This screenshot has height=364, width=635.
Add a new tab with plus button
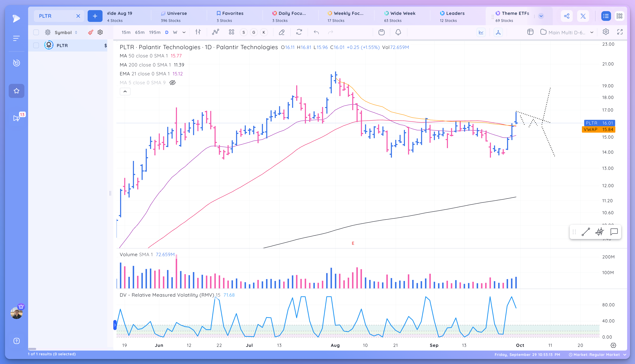click(95, 16)
